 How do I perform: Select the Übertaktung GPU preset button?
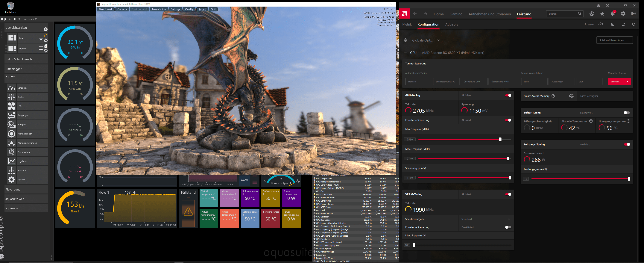click(474, 82)
